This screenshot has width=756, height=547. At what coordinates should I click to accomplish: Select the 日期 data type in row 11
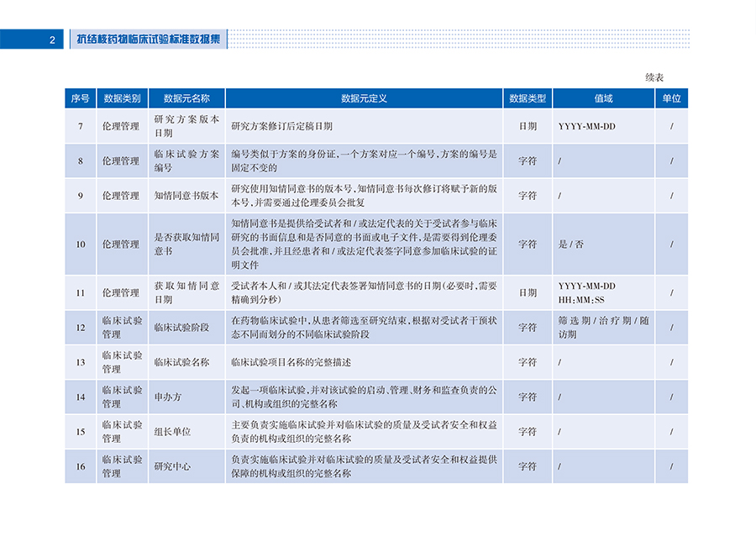[528, 292]
